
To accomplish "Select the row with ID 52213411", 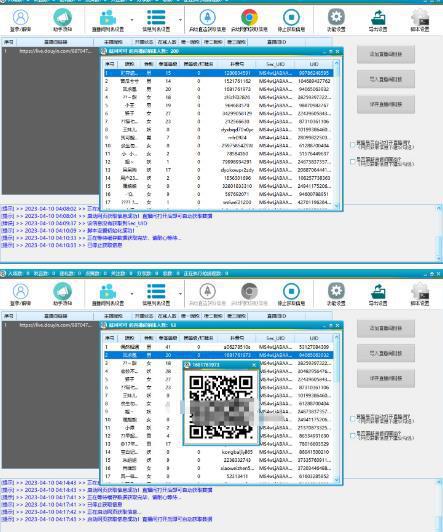I will (x=218, y=476).
